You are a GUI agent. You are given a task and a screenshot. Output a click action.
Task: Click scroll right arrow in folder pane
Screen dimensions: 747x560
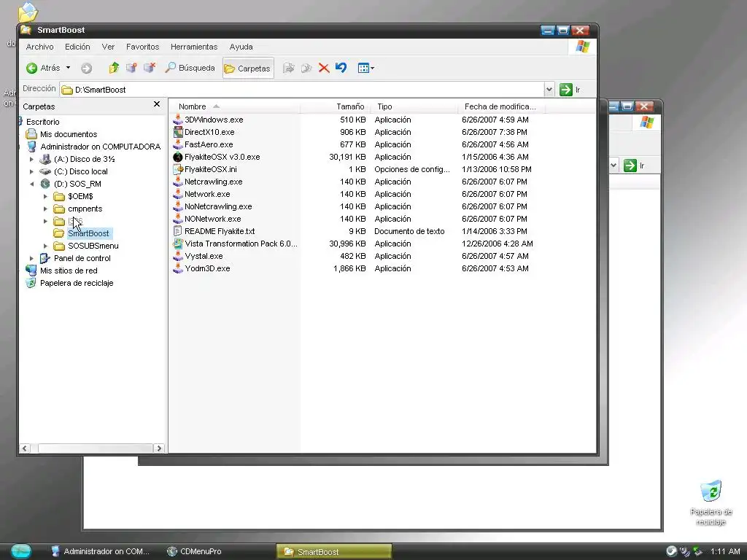[159, 448]
